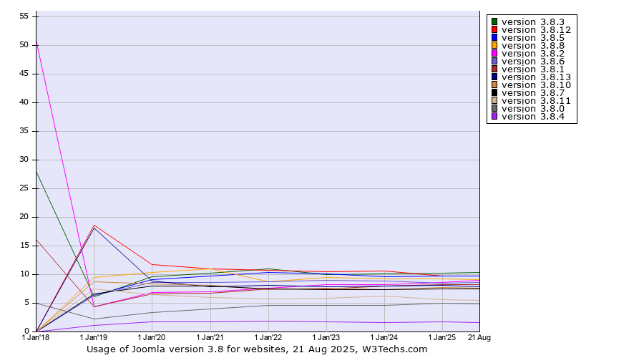The width and height of the screenshot is (644, 358).
Task: Click y-axis value '50'
Action: [24, 45]
